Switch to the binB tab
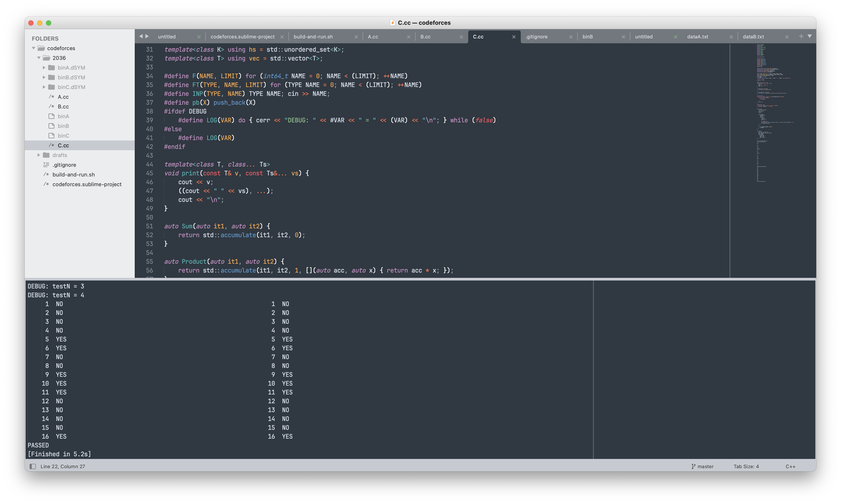The image size is (841, 504). click(x=588, y=37)
